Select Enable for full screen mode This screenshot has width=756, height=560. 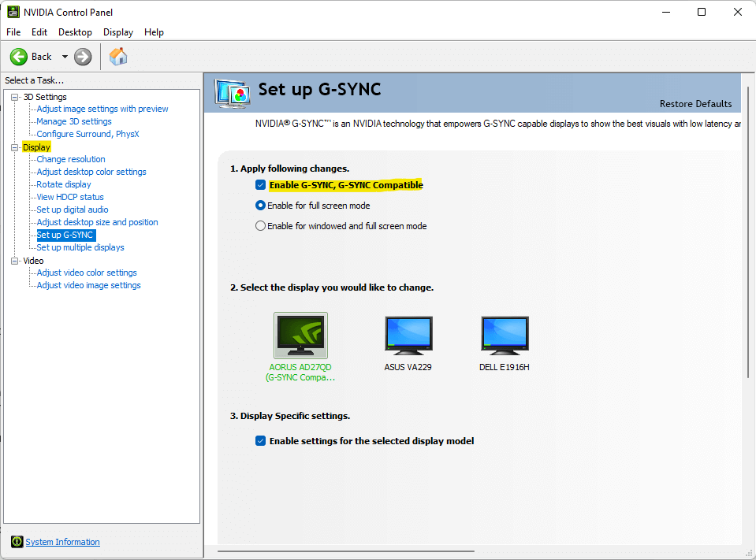click(x=260, y=206)
